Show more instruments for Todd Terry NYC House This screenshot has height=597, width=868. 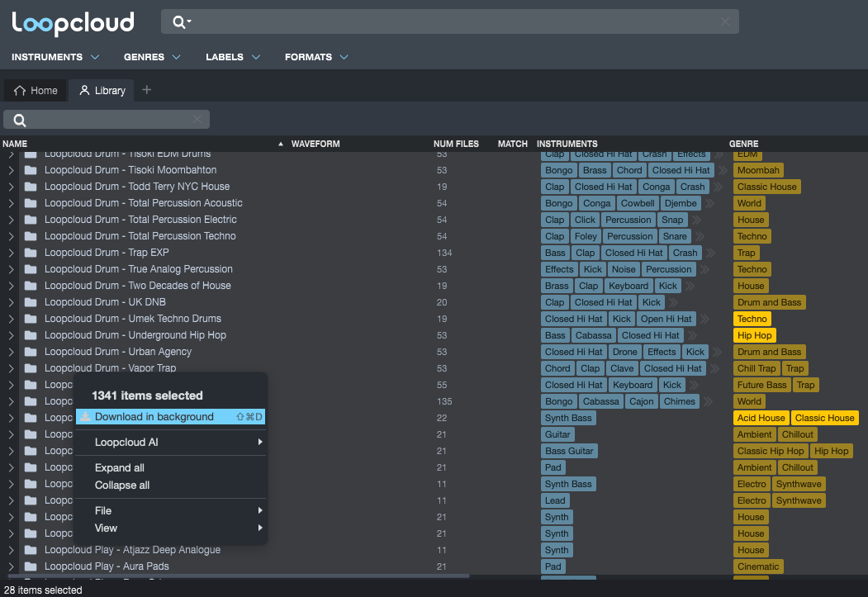pos(718,187)
